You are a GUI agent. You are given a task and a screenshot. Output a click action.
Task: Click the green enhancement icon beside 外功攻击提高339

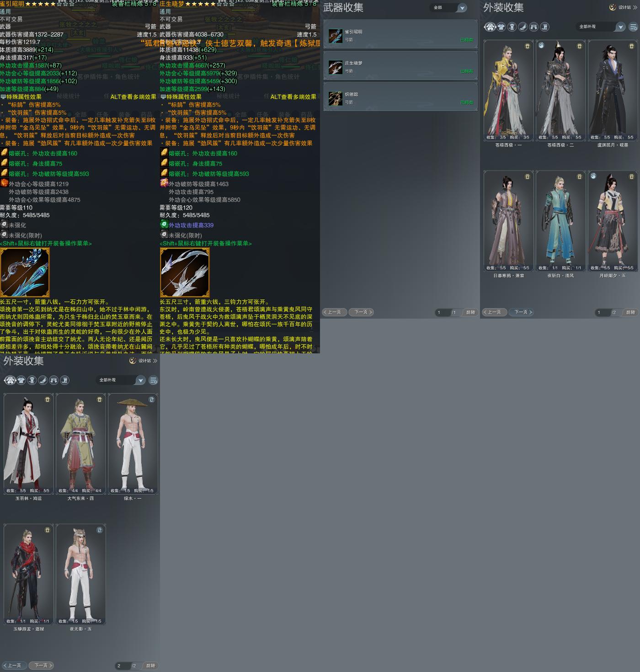tap(164, 224)
